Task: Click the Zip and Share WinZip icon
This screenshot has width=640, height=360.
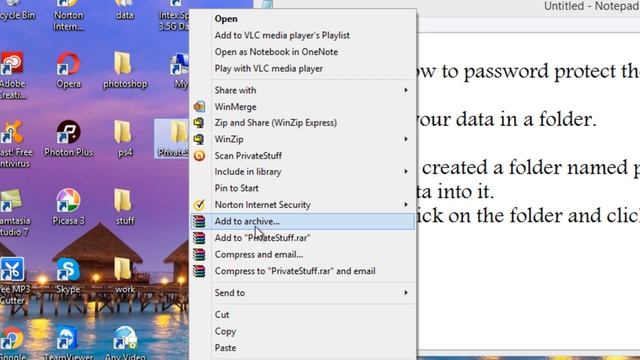Action: tap(199, 122)
